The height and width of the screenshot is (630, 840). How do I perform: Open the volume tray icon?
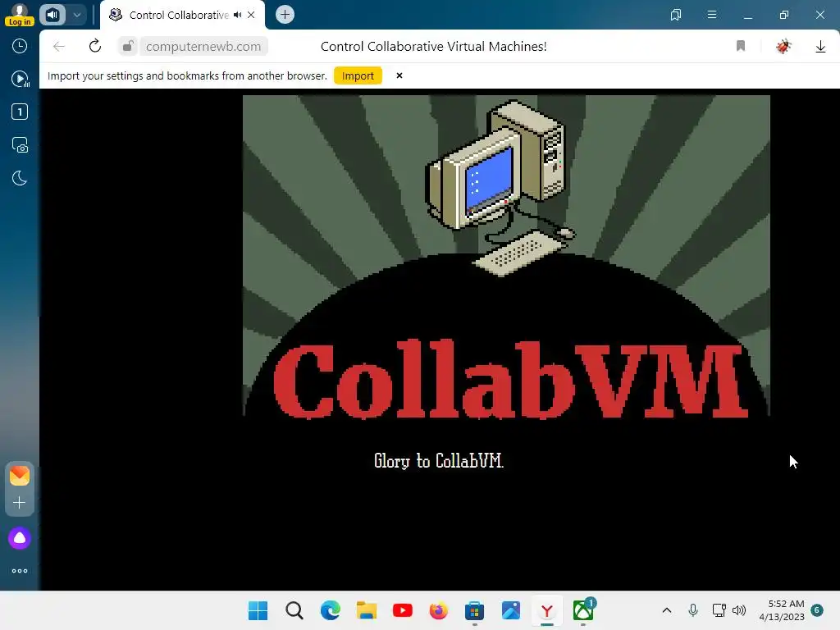tap(739, 610)
